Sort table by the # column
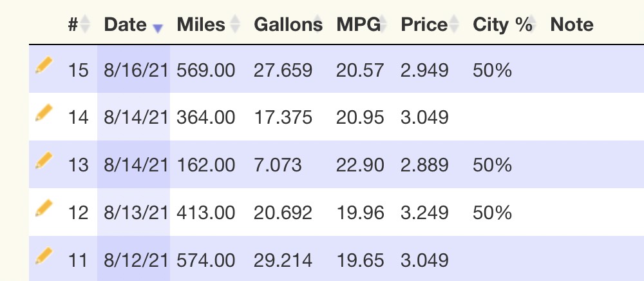The height and width of the screenshot is (281, 644). (79, 24)
